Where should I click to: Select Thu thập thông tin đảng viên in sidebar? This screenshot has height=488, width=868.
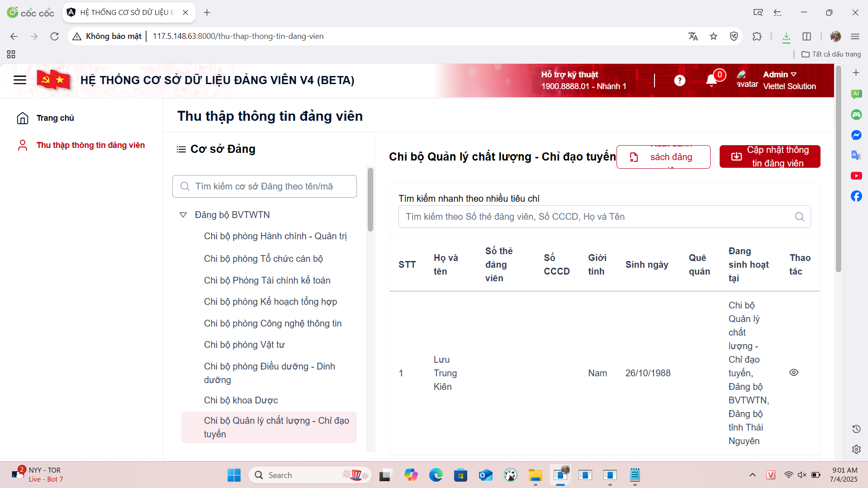click(90, 145)
